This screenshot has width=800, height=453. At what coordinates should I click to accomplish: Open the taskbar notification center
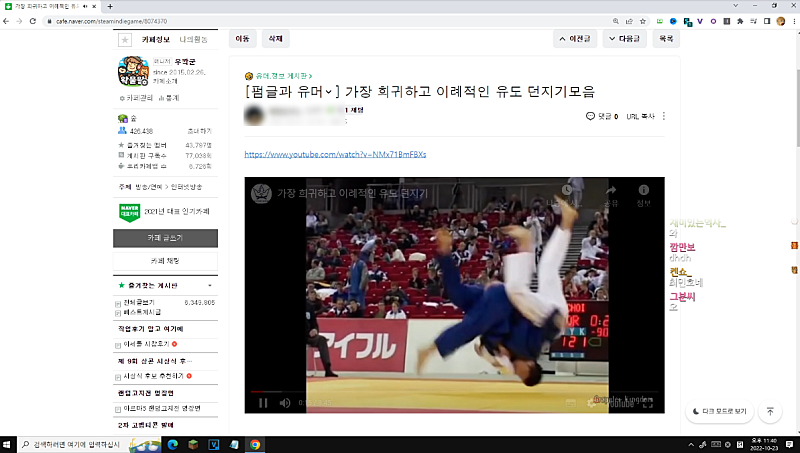click(x=789, y=444)
